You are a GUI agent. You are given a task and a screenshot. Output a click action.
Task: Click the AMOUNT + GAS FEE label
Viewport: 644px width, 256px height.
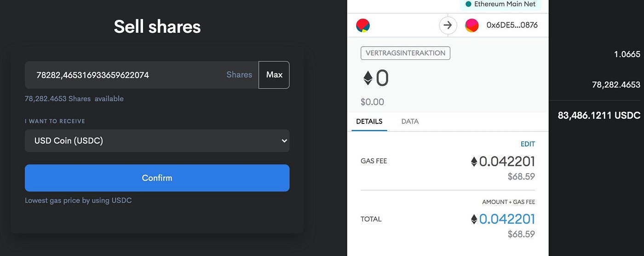pos(508,202)
